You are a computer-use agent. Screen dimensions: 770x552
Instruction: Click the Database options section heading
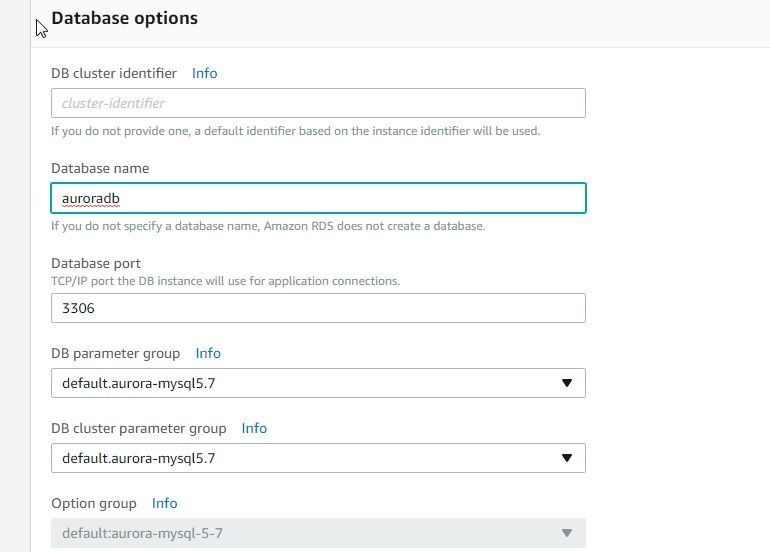(x=124, y=18)
